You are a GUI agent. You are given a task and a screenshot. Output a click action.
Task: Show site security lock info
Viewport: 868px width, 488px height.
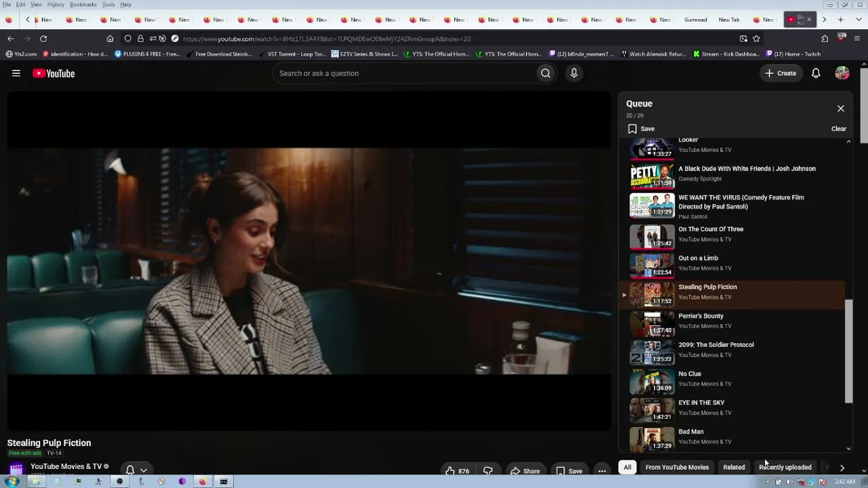140,39
